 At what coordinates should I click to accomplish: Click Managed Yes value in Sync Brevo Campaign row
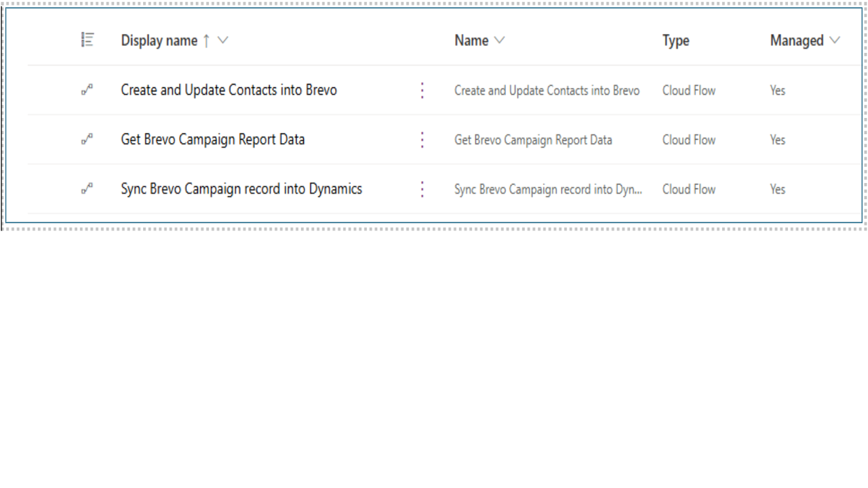778,189
